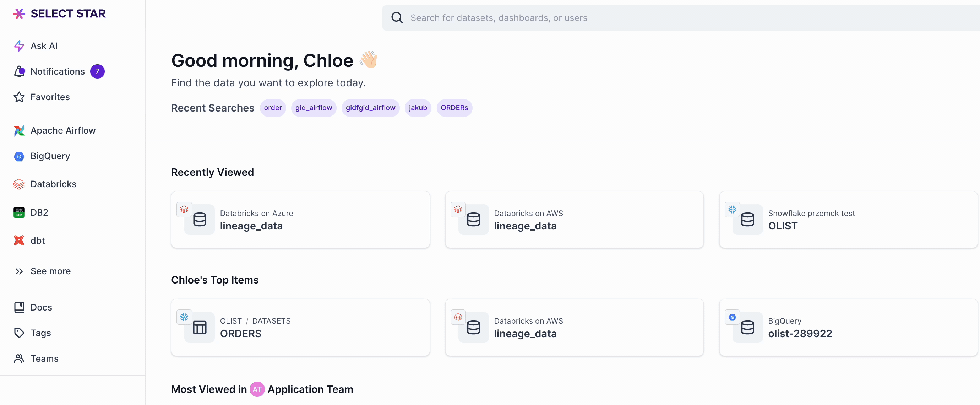Viewport: 980px width, 405px height.
Task: Go to Tags in sidebar
Action: 40,333
